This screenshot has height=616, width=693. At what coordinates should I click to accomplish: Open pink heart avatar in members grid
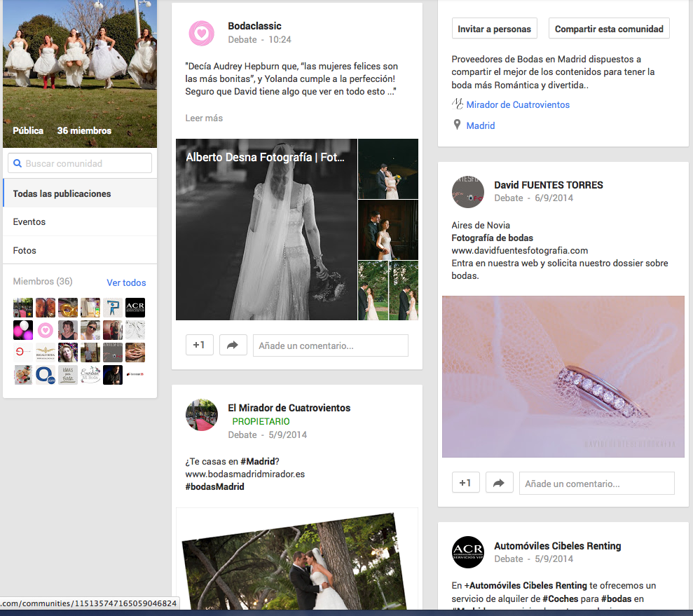click(x=45, y=330)
